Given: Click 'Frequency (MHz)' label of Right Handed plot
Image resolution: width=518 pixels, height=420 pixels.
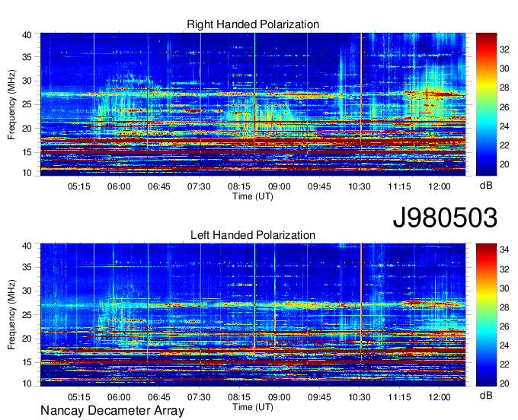Looking at the screenshot, I should click(12, 104).
